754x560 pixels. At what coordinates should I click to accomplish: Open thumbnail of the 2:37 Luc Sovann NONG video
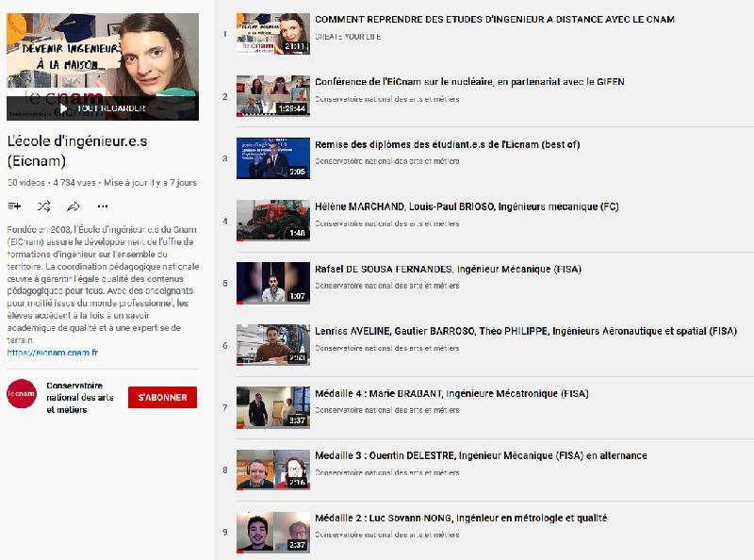[x=273, y=532]
